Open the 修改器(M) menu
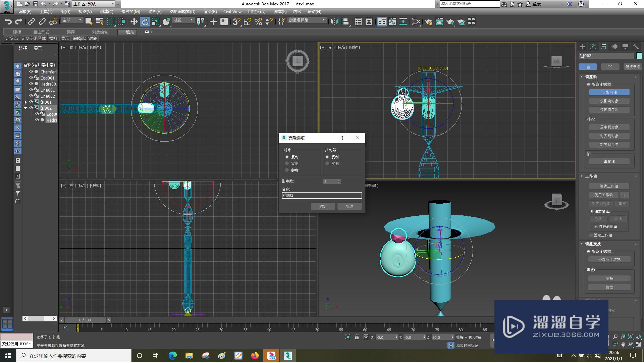Screen dimensions: 644x363 click(x=130, y=11)
